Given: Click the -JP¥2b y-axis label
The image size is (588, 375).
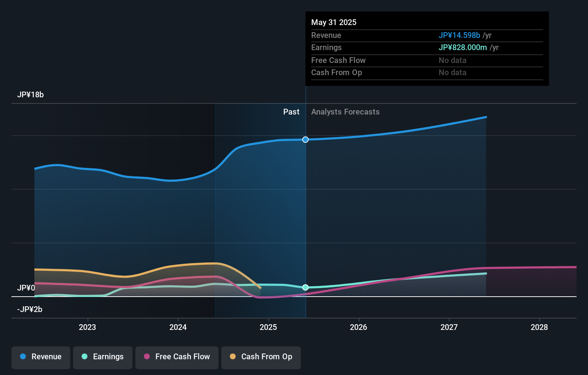Looking at the screenshot, I should 30,310.
